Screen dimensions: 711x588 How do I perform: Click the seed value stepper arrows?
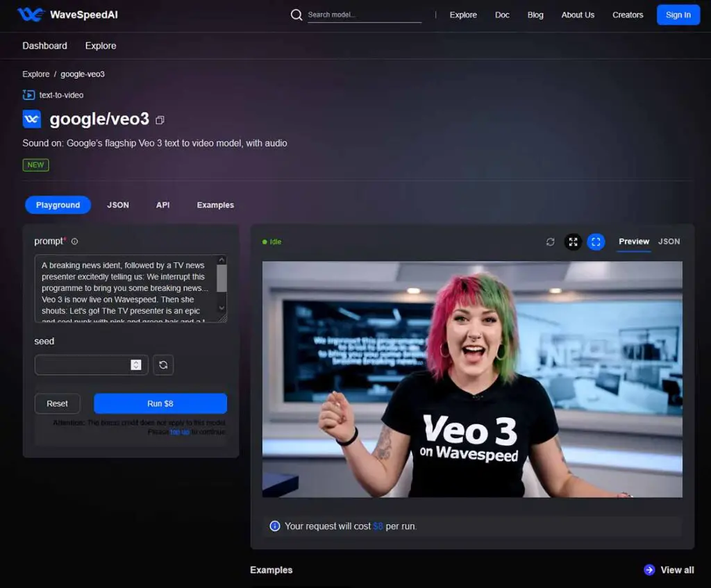[136, 365]
